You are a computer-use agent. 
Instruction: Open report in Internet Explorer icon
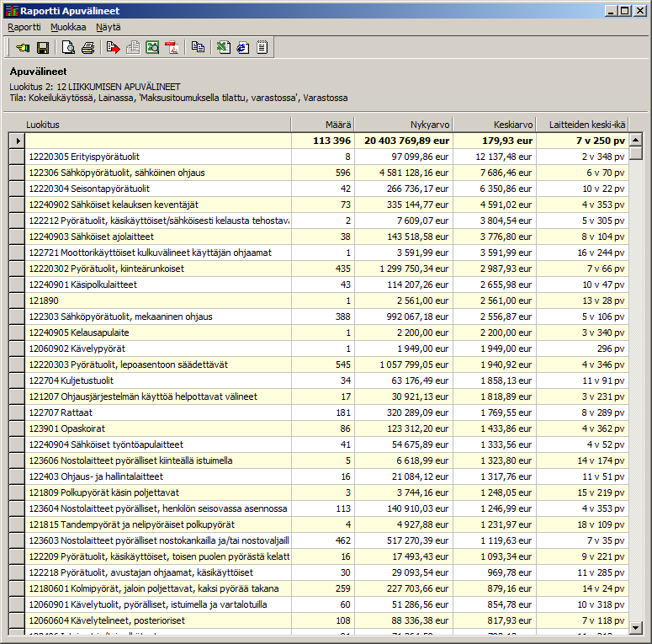click(243, 48)
